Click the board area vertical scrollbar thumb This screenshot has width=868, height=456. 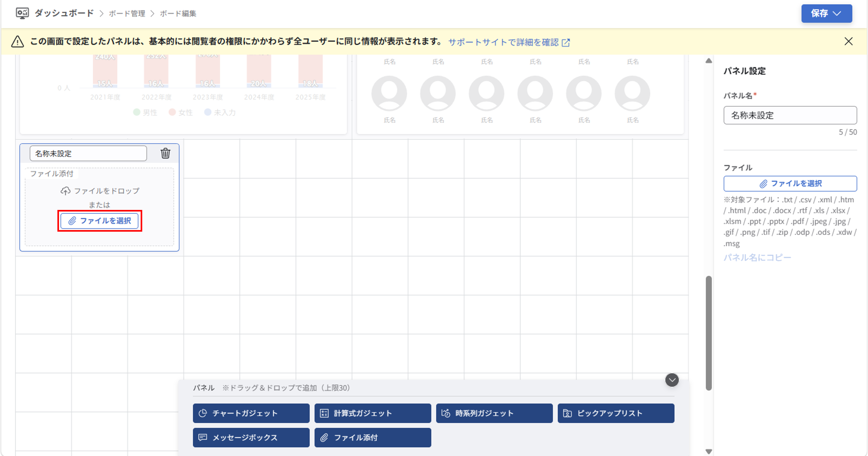(x=709, y=333)
